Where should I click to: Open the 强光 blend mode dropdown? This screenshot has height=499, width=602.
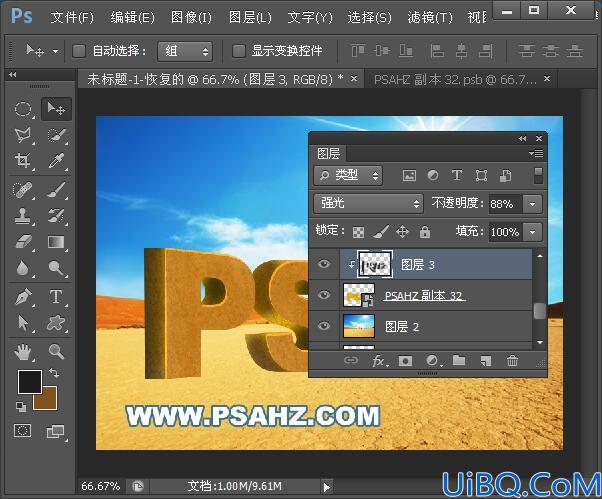(369, 203)
